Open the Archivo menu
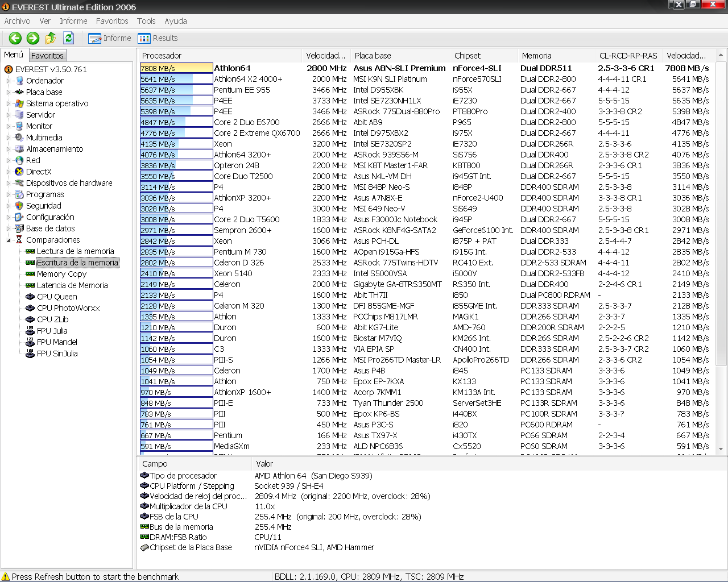 point(17,21)
